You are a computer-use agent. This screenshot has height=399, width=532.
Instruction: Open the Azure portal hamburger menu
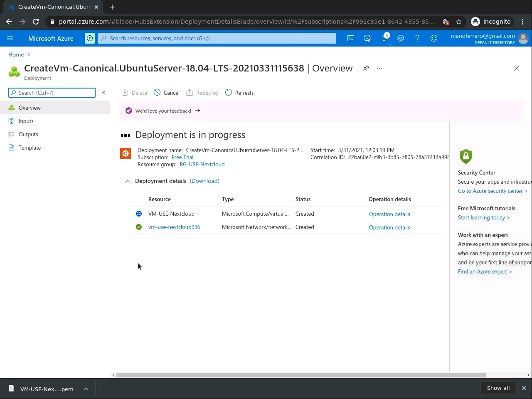click(x=10, y=38)
